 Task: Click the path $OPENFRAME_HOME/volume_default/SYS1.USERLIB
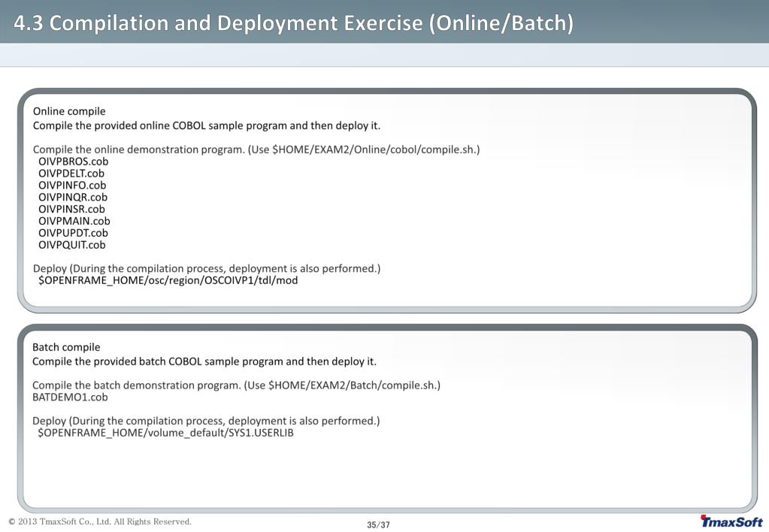(x=166, y=433)
